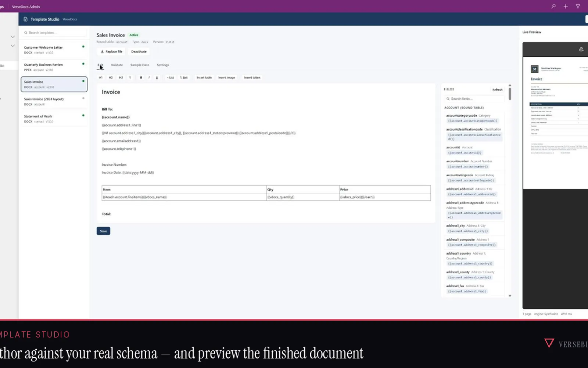
Task: Insert a bulleted list
Action: (171, 78)
